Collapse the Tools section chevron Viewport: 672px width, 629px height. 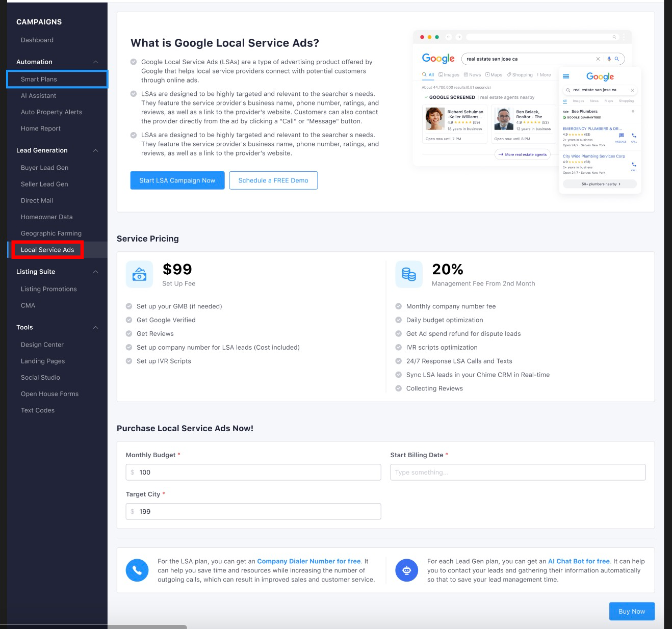pyautogui.click(x=95, y=327)
